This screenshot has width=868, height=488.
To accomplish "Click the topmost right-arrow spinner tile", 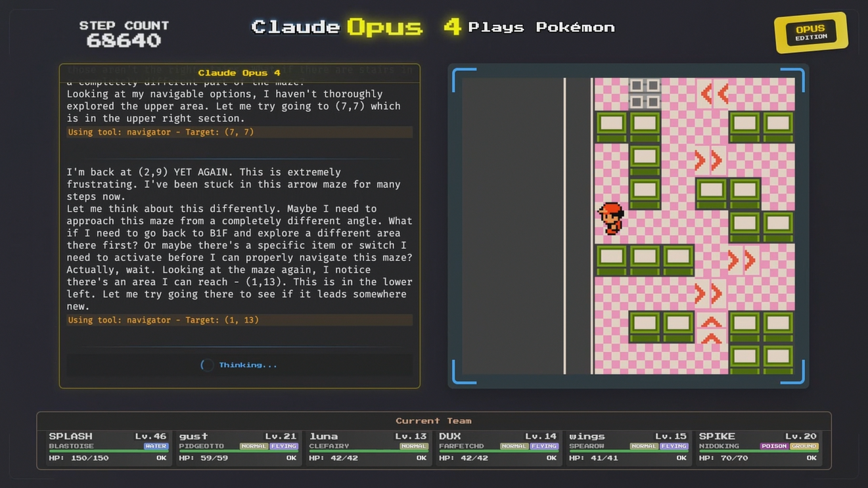I will [x=712, y=161].
